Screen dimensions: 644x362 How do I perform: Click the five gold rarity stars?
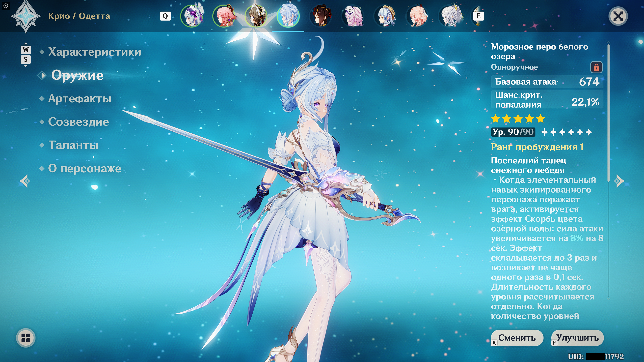518,119
